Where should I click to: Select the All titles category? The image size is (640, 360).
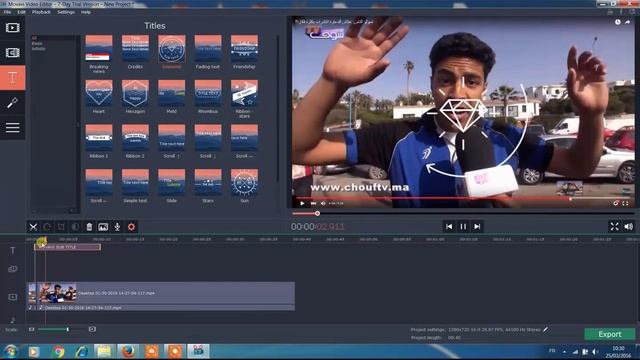pos(34,38)
